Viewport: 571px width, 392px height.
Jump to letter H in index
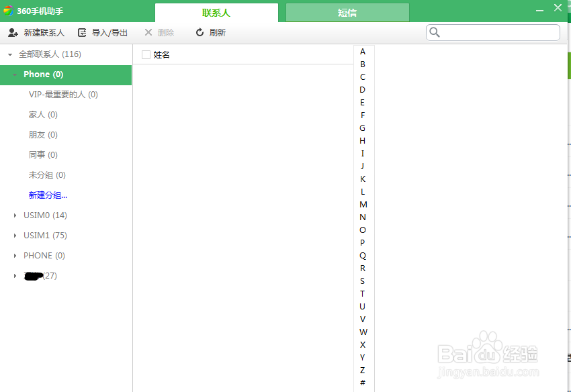pos(363,141)
